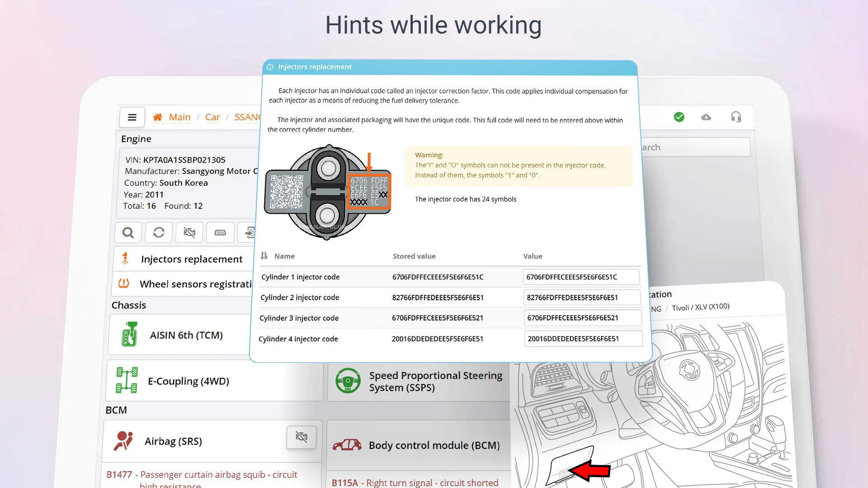Select the Cylinder 1 injector code row label

pyautogui.click(x=300, y=277)
